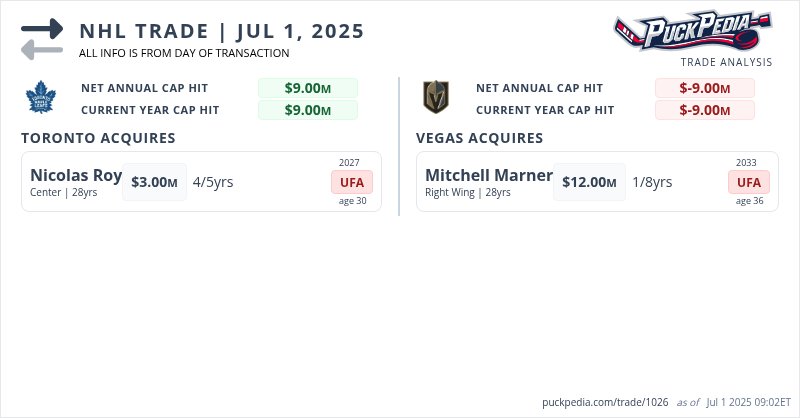Click the 2033 UFA badge

(749, 182)
